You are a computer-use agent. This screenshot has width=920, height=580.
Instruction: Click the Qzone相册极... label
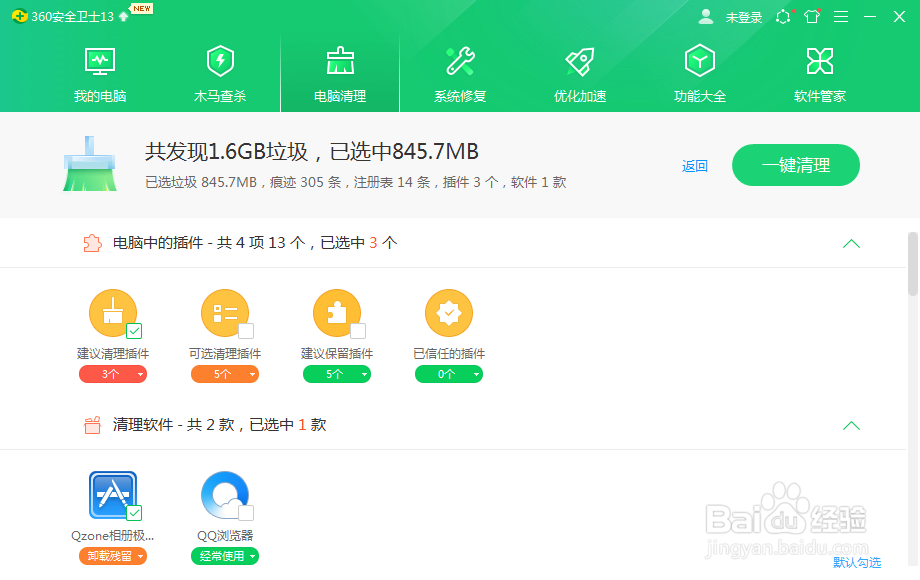point(113,535)
